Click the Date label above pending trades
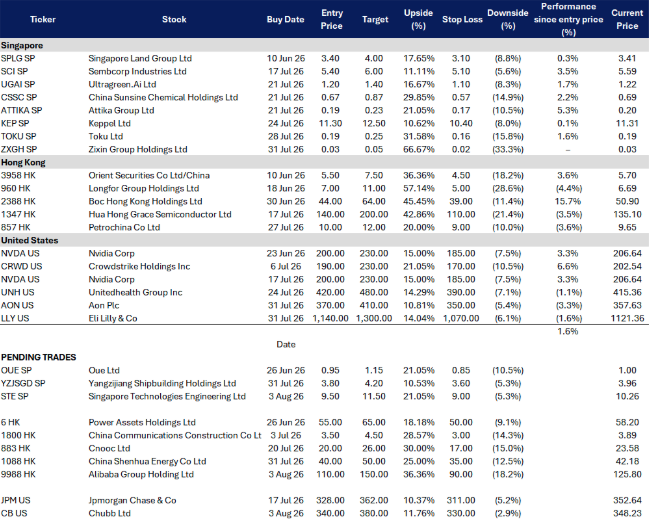 click(286, 345)
